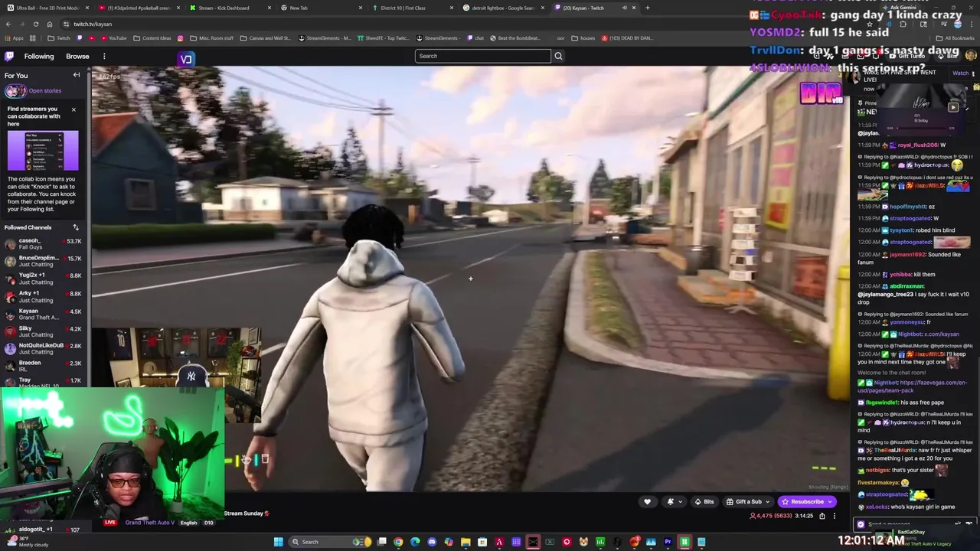Open the Twitch home logo

click(9, 56)
